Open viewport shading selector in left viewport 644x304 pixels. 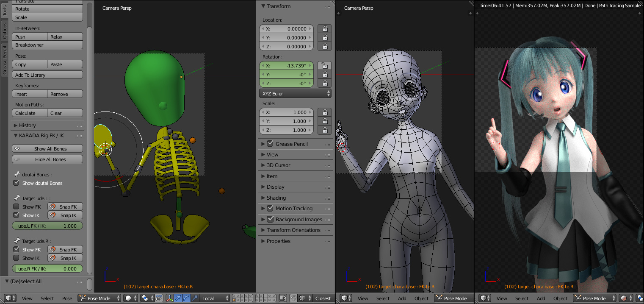[131, 298]
